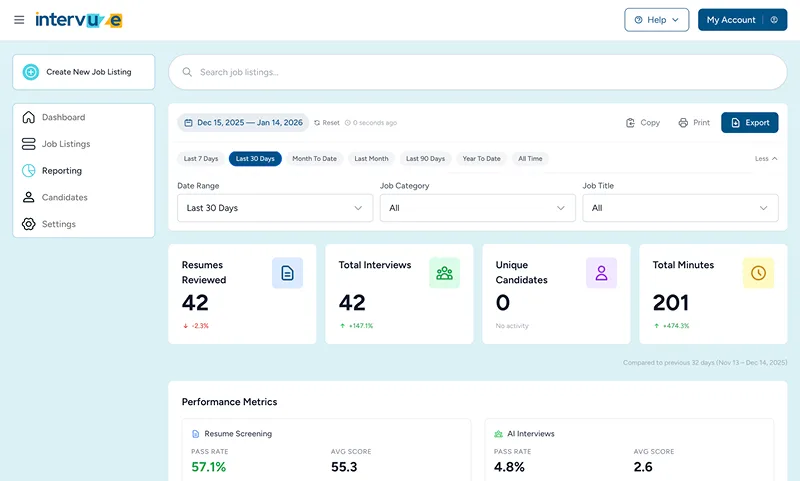Open the hamburger menu icon
Viewport: 800px width, 481px height.
[x=19, y=20]
